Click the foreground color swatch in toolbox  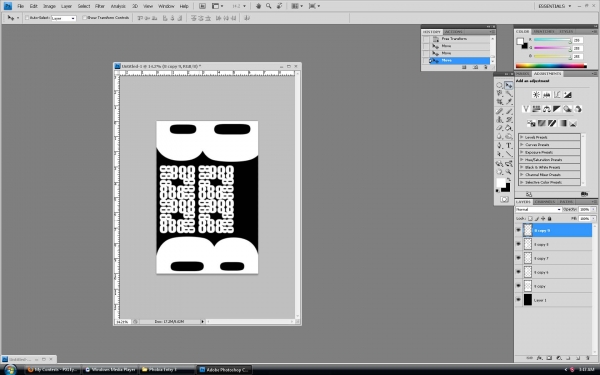(501, 183)
